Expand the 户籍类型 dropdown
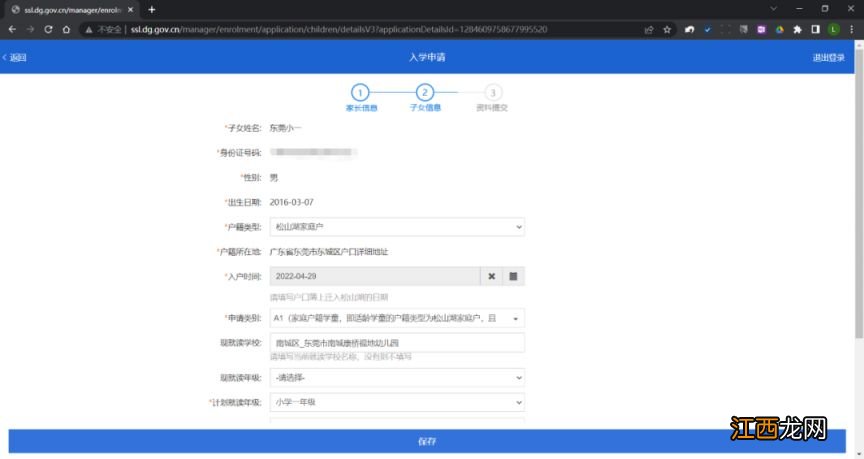The height and width of the screenshot is (459, 864). [397, 226]
